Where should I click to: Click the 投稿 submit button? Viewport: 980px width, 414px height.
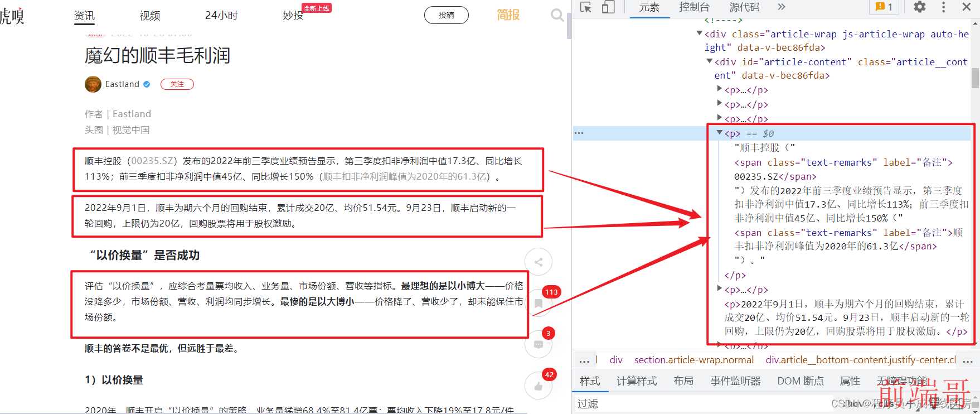pos(447,15)
